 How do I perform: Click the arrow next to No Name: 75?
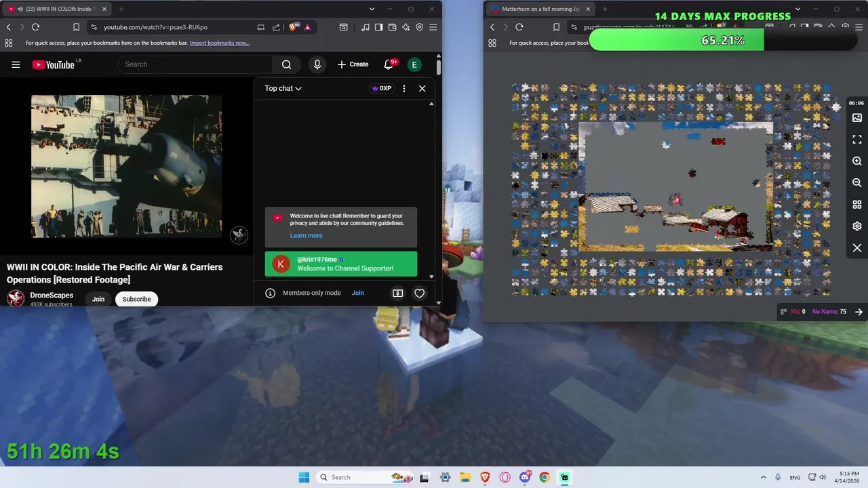click(859, 312)
